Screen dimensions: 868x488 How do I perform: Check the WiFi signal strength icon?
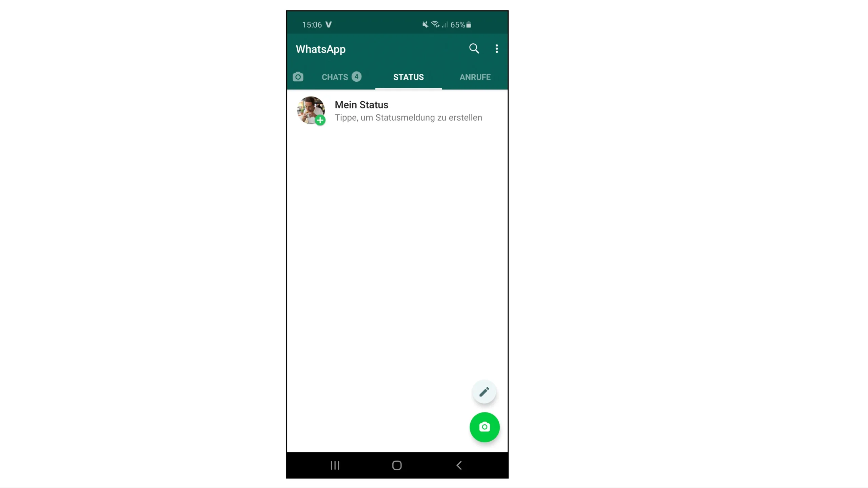tap(433, 24)
